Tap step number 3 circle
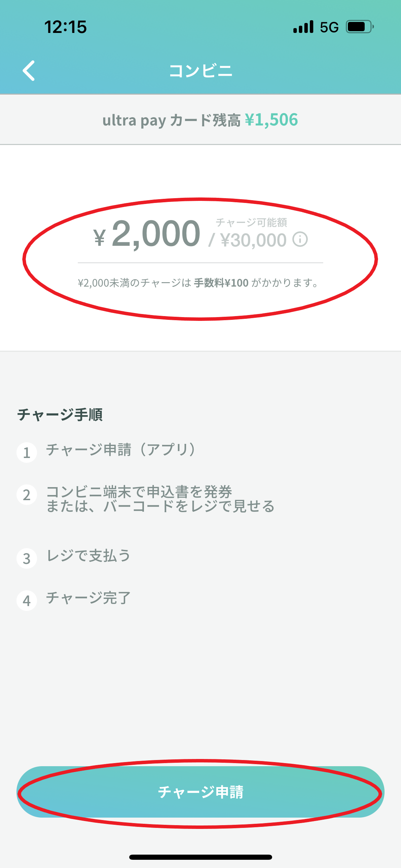Image resolution: width=401 pixels, height=868 pixels. pyautogui.click(x=27, y=558)
